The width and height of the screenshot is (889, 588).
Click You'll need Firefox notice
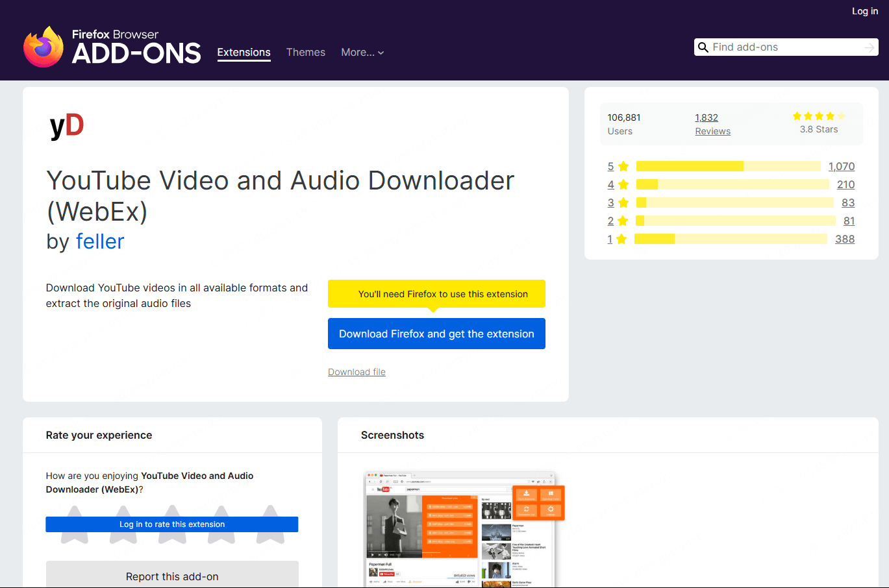[436, 294]
